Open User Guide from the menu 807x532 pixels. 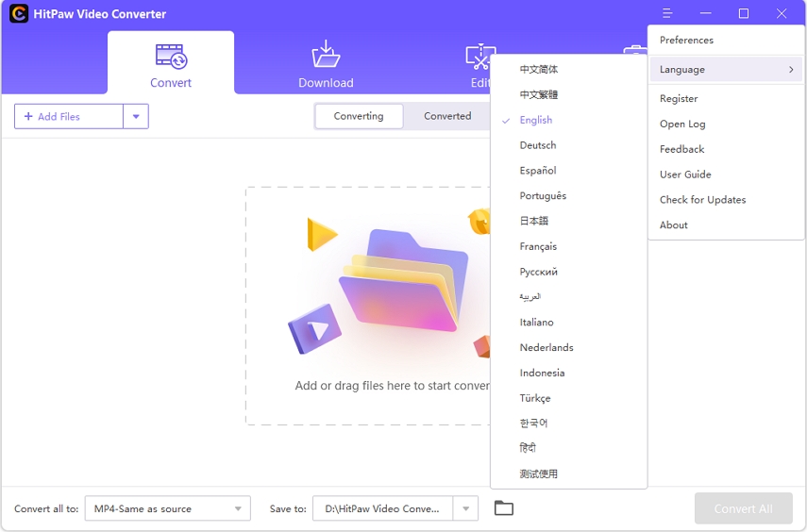726,175
